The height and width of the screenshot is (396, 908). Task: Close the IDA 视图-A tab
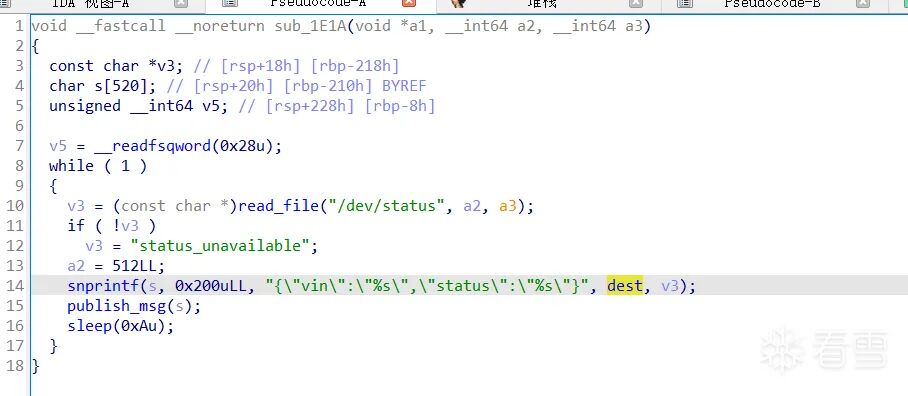pyautogui.click(x=181, y=3)
